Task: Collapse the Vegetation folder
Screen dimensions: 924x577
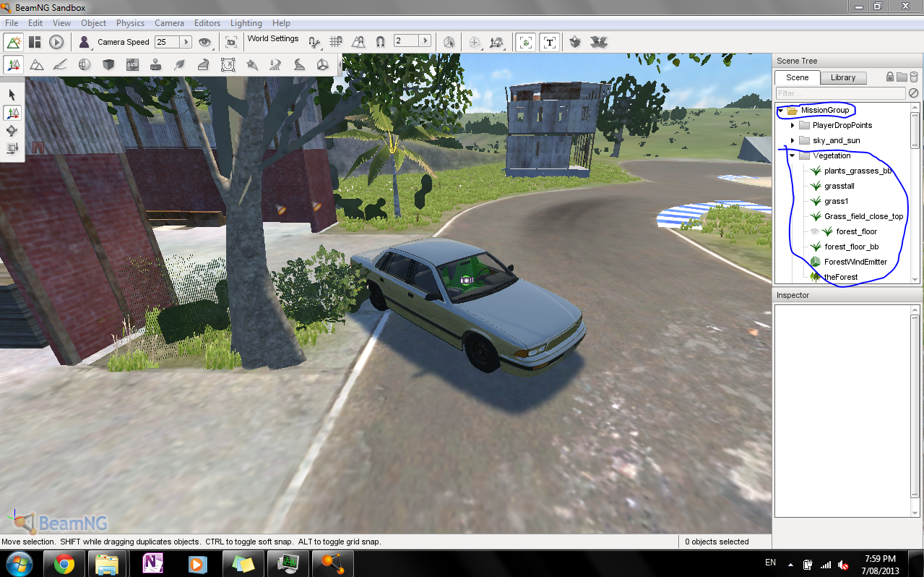Action: tap(793, 156)
